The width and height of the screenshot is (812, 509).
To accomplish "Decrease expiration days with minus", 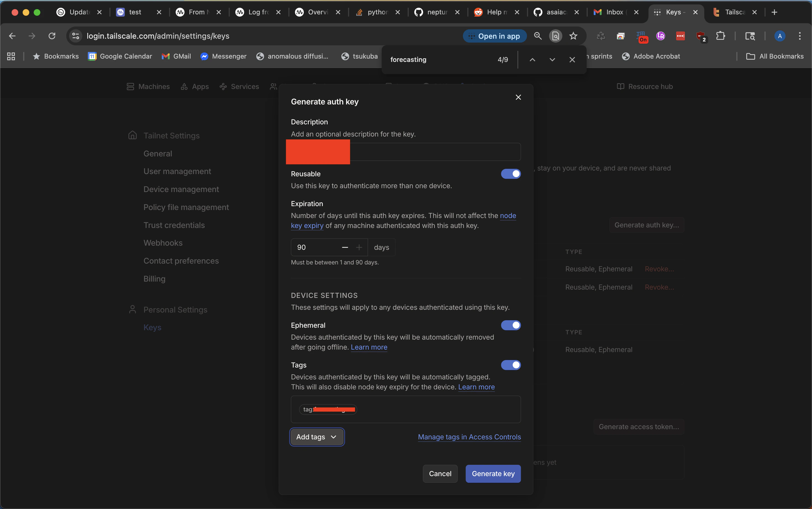I will (x=345, y=247).
